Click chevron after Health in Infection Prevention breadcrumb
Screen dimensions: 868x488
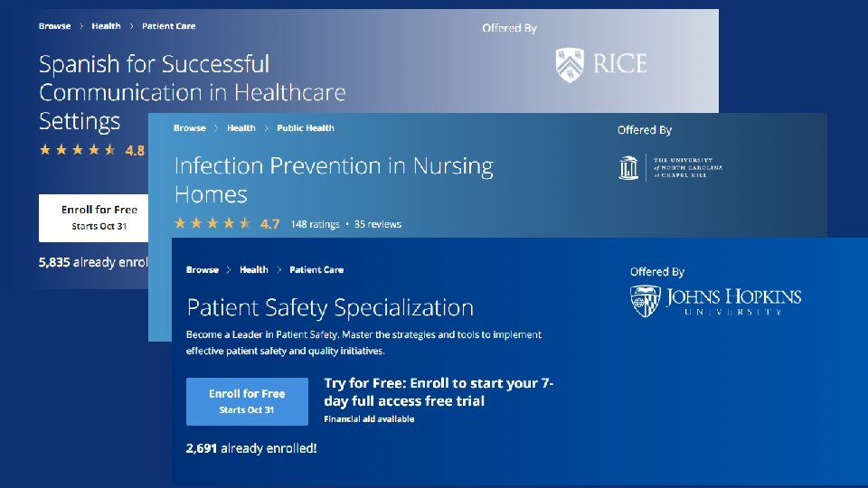pyautogui.click(x=267, y=128)
